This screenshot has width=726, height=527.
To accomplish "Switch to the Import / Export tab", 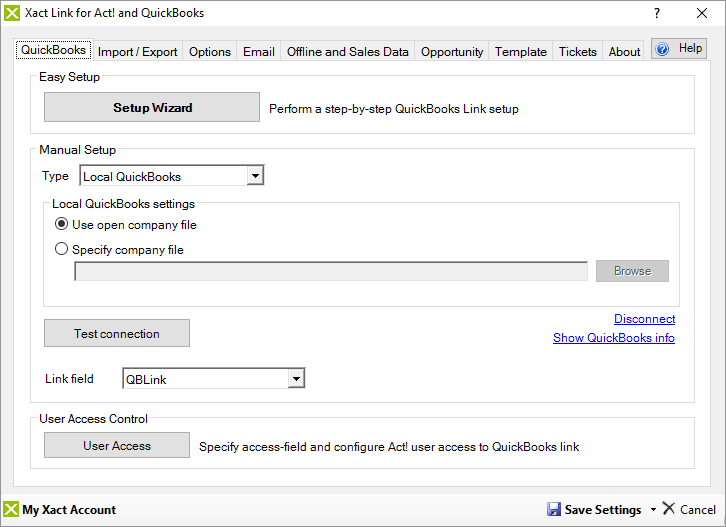I will click(x=138, y=51).
